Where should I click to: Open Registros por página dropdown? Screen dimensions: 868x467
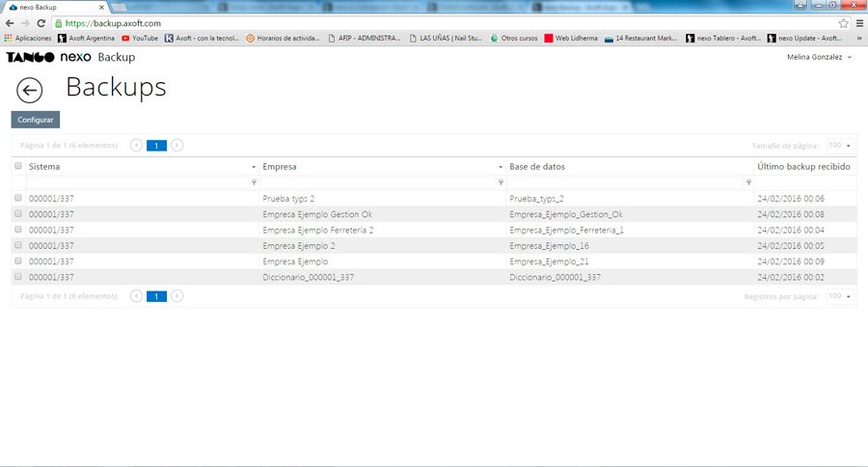point(840,296)
